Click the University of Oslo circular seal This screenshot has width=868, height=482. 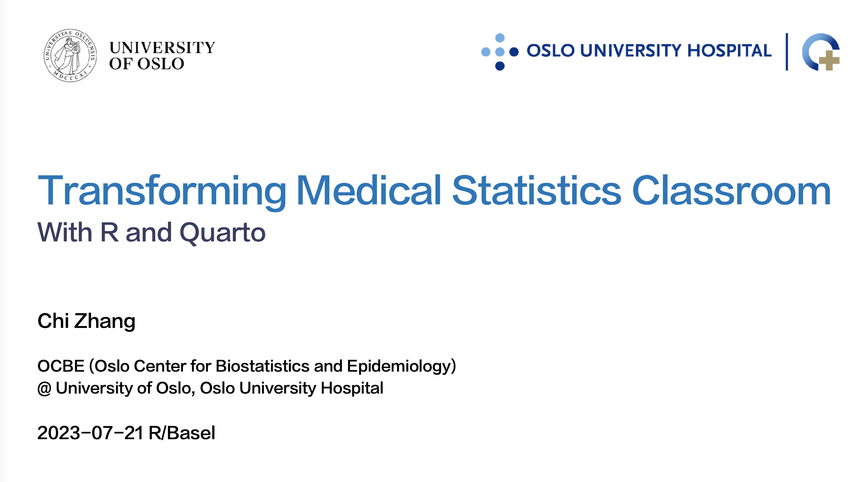[x=70, y=56]
